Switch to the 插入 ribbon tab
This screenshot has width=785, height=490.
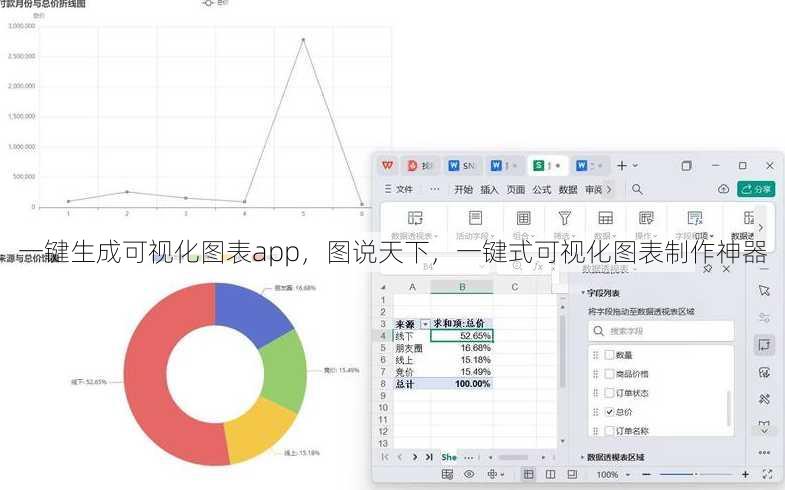[x=489, y=190]
